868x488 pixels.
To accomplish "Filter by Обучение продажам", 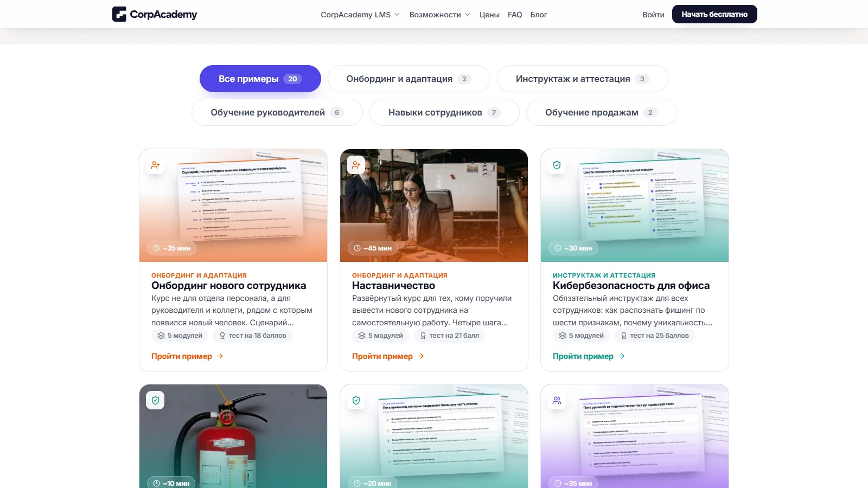I will (601, 112).
